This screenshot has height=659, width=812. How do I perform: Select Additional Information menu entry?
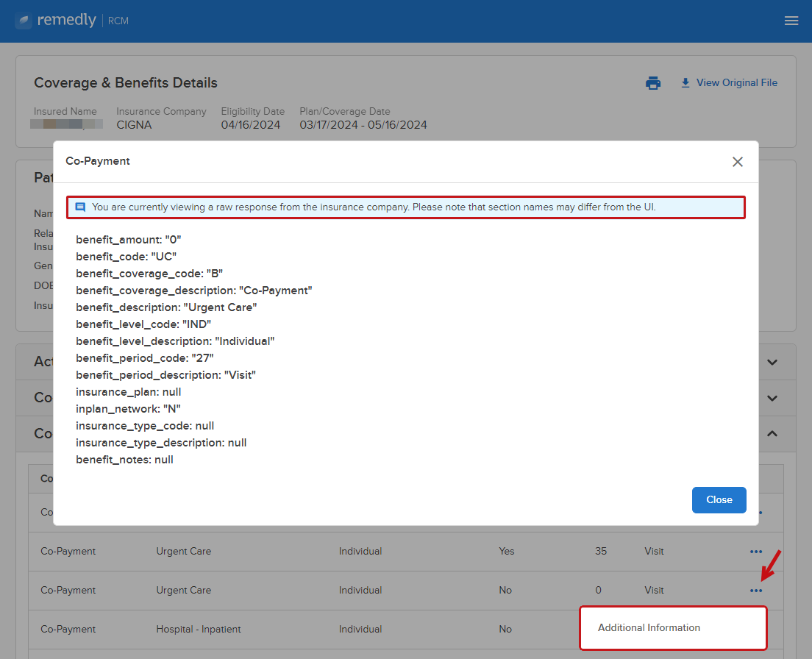[x=673, y=628]
